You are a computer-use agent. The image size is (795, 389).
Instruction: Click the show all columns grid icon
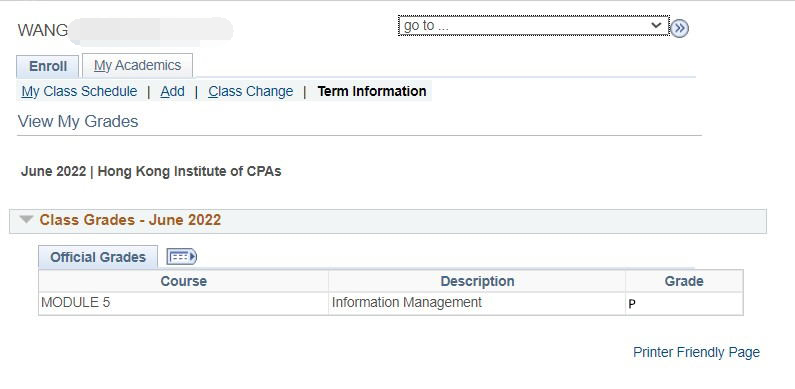[182, 257]
